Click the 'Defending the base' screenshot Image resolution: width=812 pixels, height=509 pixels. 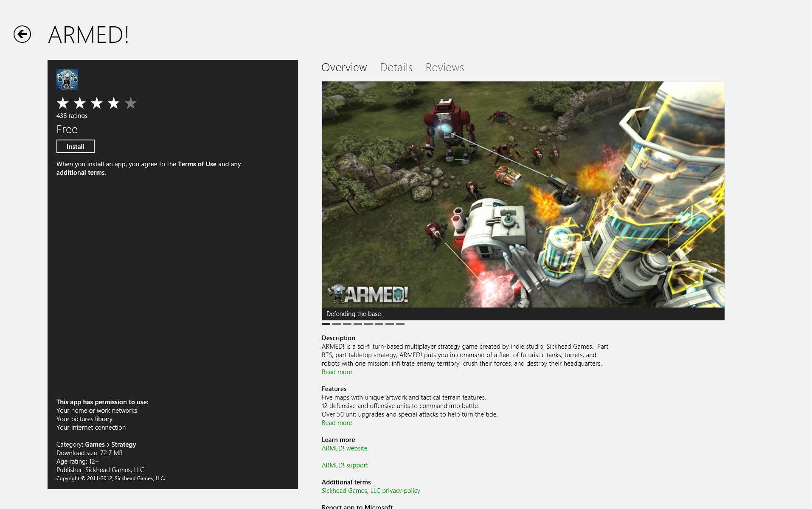click(x=523, y=194)
